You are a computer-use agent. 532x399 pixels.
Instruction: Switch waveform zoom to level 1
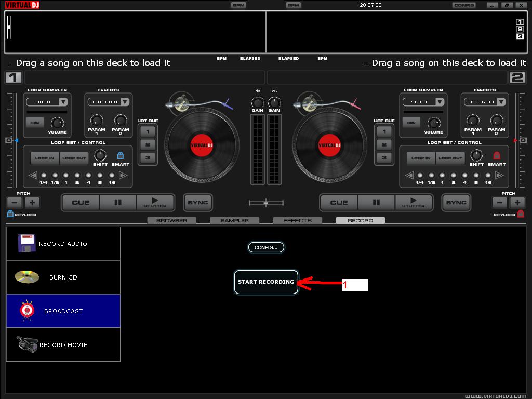pyautogui.click(x=520, y=22)
